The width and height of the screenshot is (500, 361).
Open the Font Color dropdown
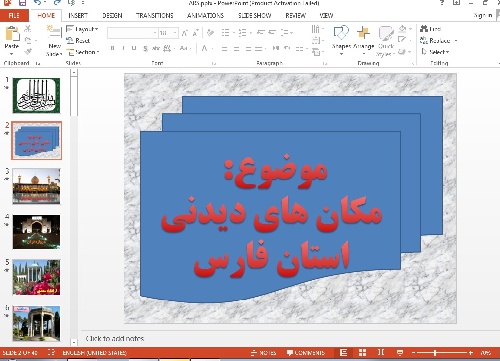pos(212,49)
